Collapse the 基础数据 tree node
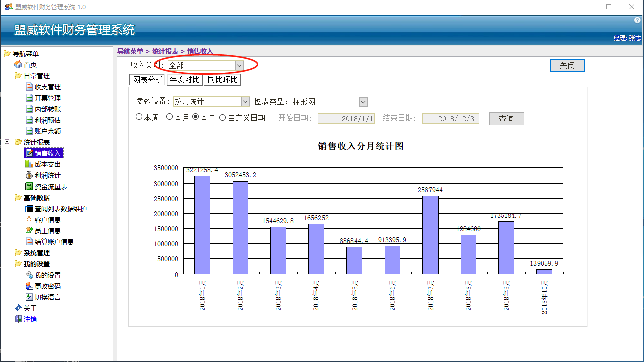 tap(7, 198)
